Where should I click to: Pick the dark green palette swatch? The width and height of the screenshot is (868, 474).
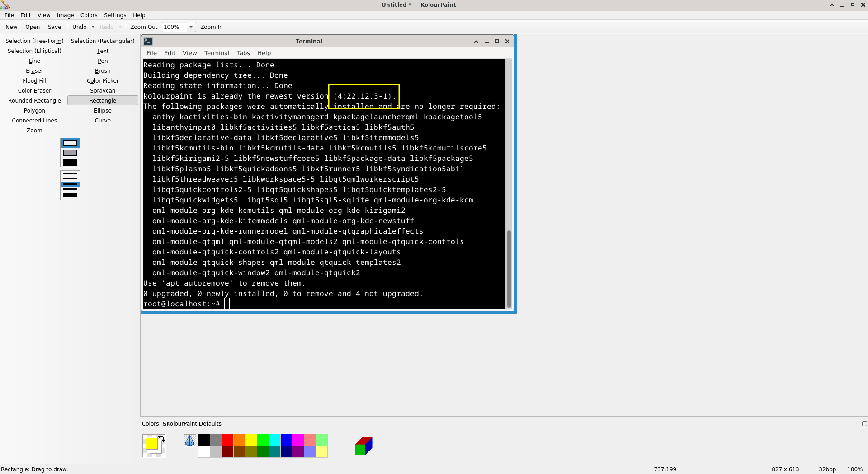coord(263,452)
